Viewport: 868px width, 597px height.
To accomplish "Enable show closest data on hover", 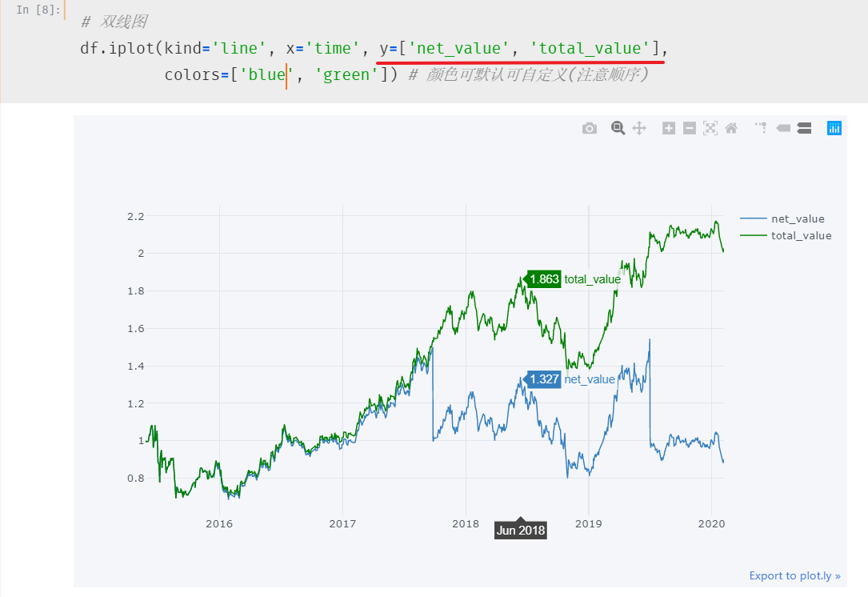I will (783, 128).
